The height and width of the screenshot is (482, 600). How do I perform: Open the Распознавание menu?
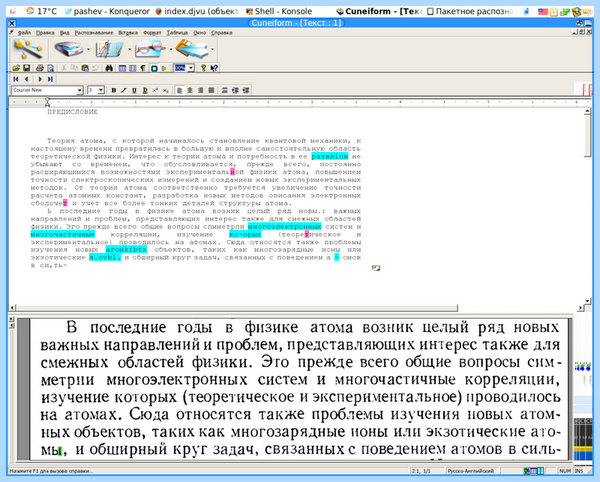click(94, 33)
